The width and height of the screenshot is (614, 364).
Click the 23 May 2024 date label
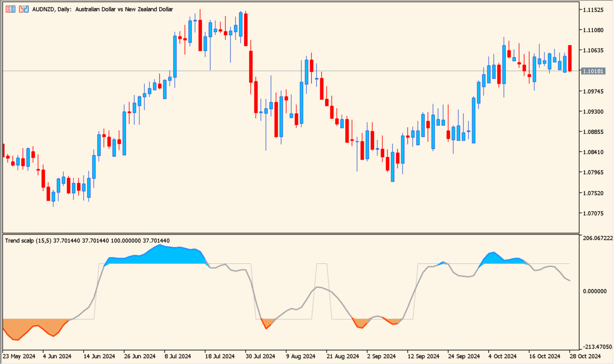[x=20, y=356]
